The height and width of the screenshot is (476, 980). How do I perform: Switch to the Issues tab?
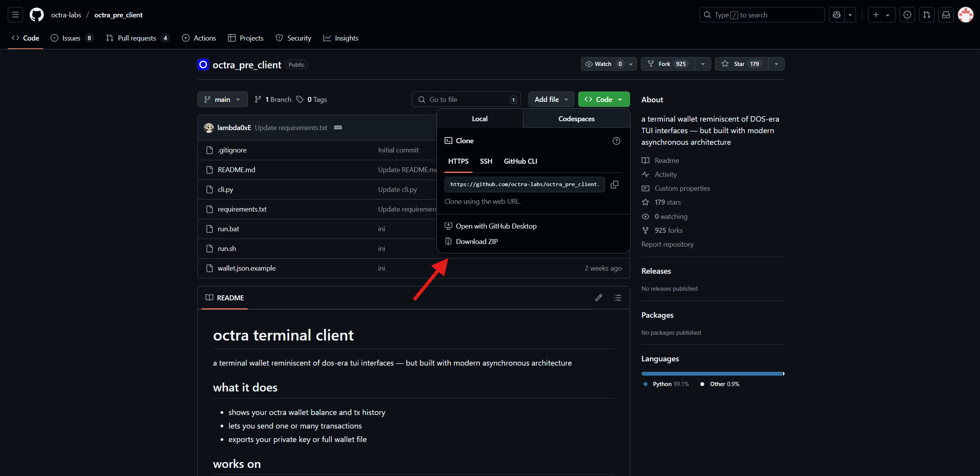click(72, 38)
